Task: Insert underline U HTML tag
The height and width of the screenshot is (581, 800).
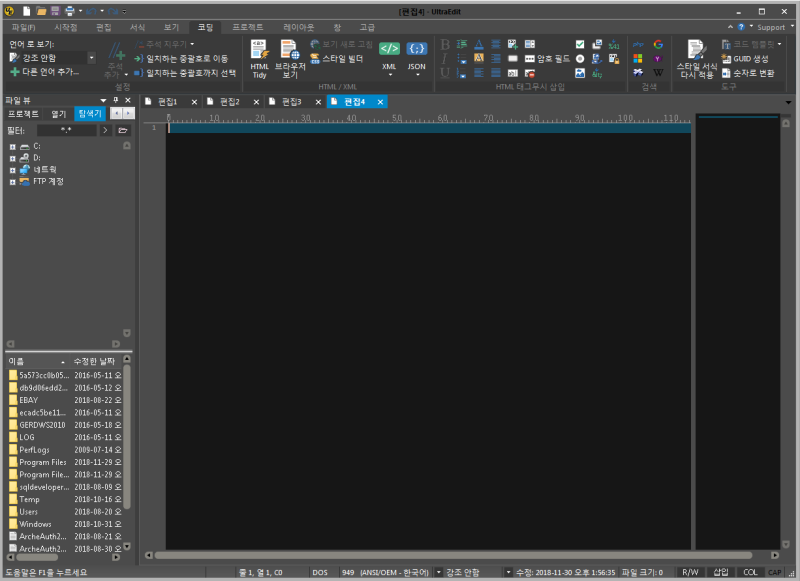Action: coord(445,73)
